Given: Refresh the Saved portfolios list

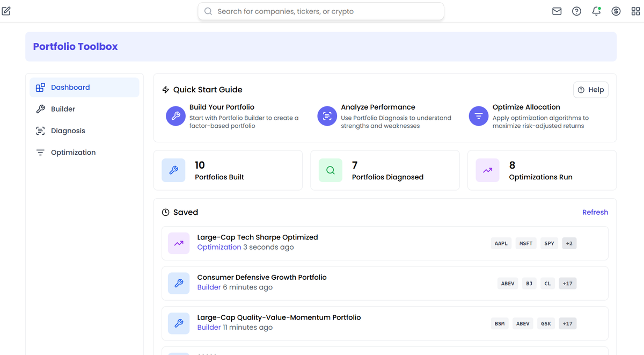Looking at the screenshot, I should 595,212.
